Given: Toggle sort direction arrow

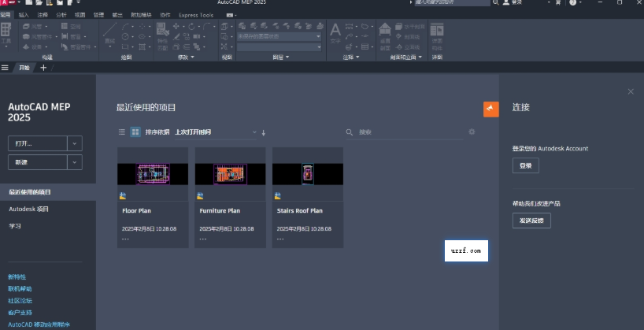Looking at the screenshot, I should click(264, 132).
